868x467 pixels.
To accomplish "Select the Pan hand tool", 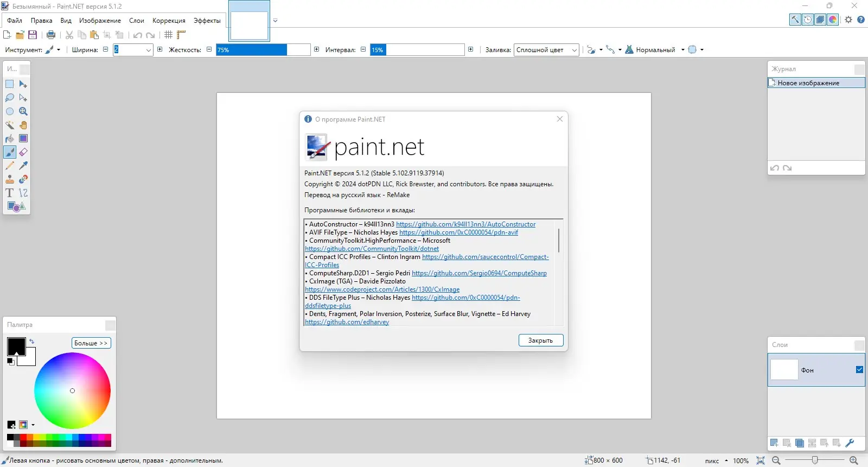I will 23,125.
